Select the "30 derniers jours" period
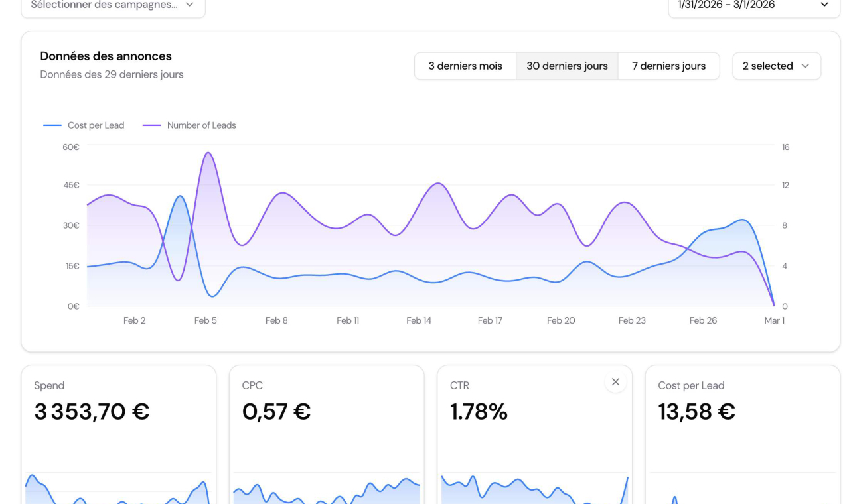The height and width of the screenshot is (504, 843). pos(567,66)
